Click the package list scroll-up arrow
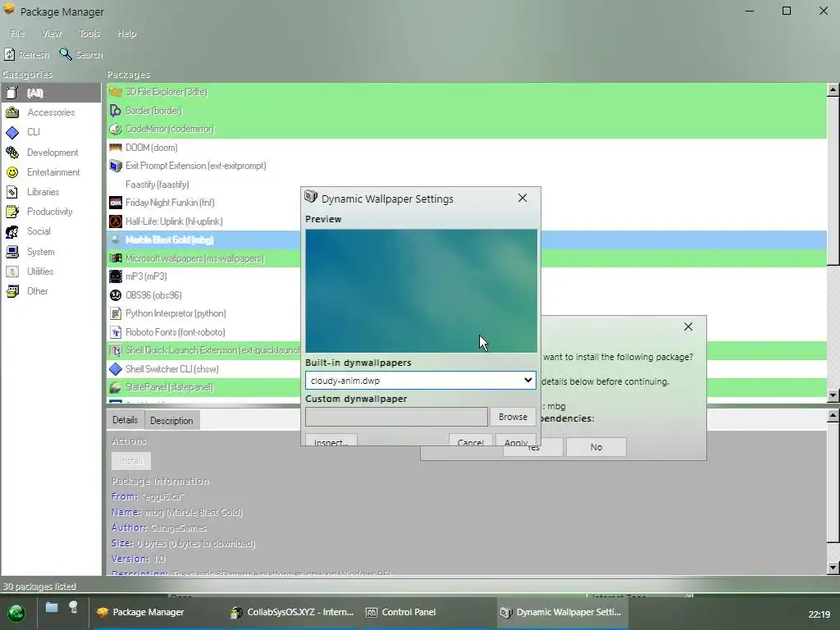The width and height of the screenshot is (840, 630). click(833, 90)
